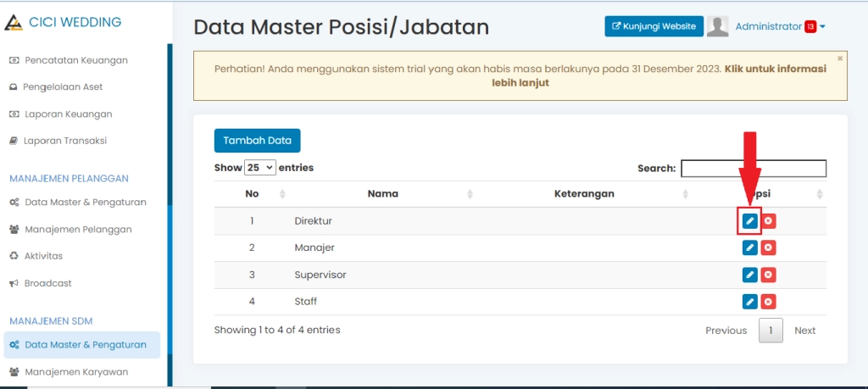868x389 pixels.
Task: Select the 'Direktur' name cell
Action: pos(313,221)
